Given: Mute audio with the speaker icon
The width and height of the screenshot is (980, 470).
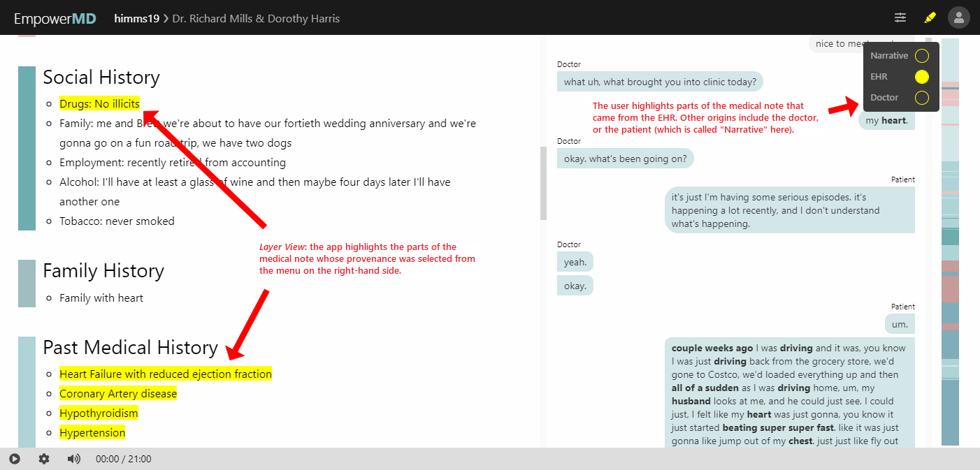Looking at the screenshot, I should 73,459.
